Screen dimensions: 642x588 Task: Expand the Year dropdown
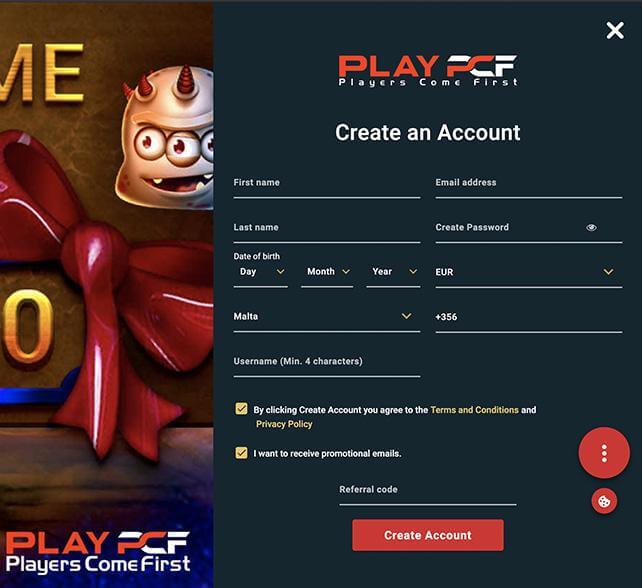pyautogui.click(x=393, y=272)
